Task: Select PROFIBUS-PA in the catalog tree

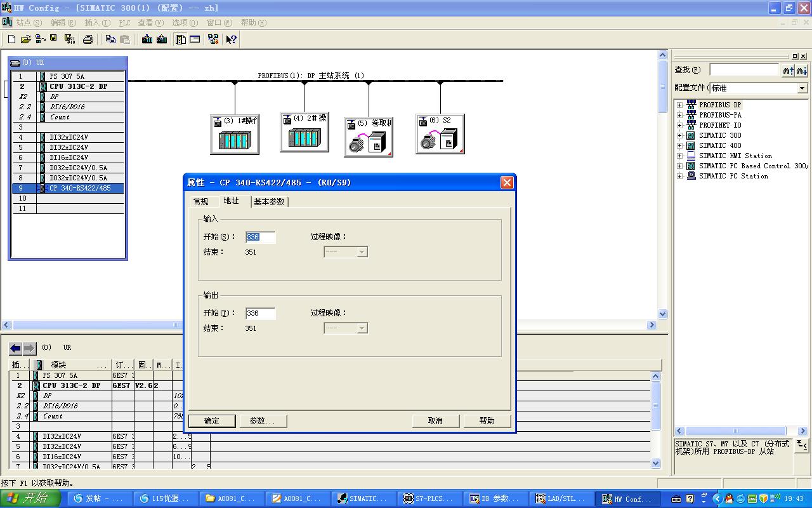Action: pos(720,115)
